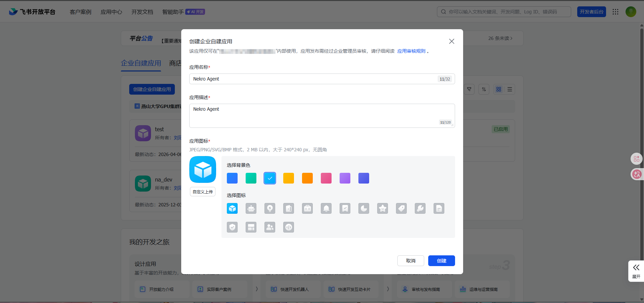Select the wrench tool icon
Image resolution: width=644 pixels, height=303 pixels.
[x=420, y=208]
